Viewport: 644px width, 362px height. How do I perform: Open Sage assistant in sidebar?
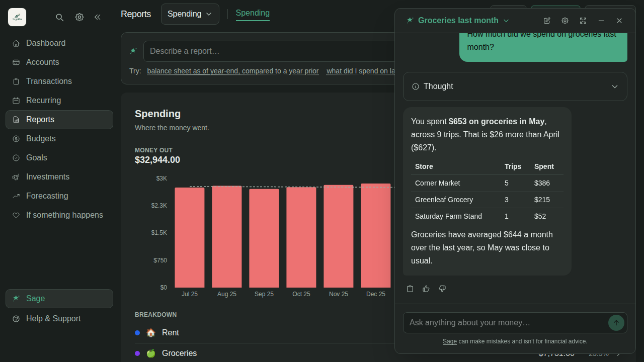pos(59,299)
